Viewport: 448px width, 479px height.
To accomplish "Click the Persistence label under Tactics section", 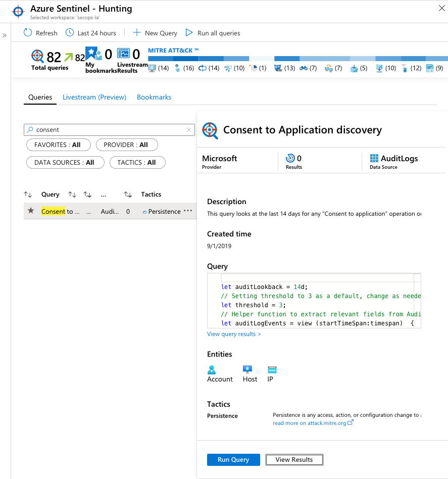I will [x=222, y=416].
